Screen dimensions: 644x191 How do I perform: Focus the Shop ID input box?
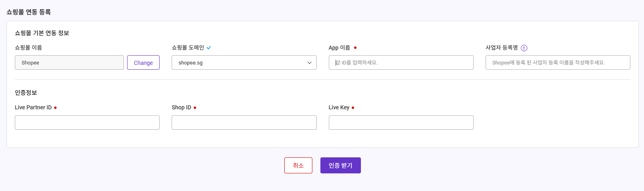coord(244,123)
